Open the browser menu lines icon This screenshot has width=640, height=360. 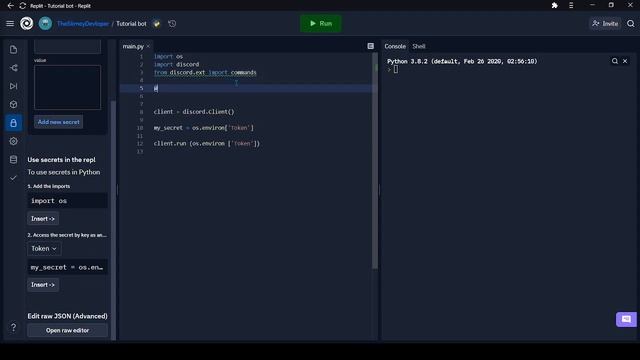pyautogui.click(x=571, y=5)
